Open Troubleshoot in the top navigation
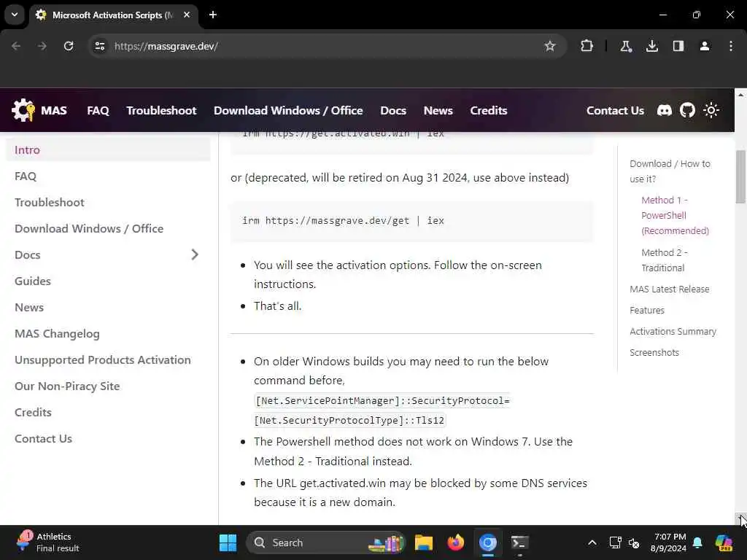This screenshot has width=747, height=560. click(x=161, y=111)
